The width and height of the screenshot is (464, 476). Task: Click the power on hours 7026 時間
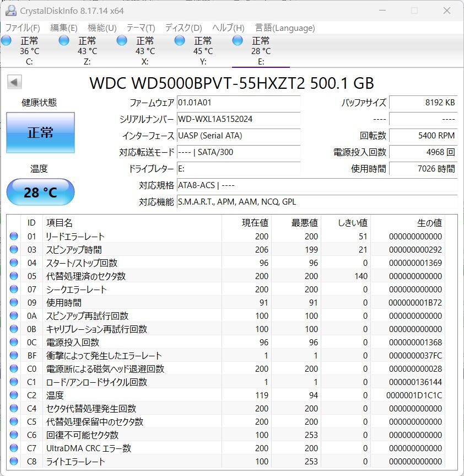(423, 169)
